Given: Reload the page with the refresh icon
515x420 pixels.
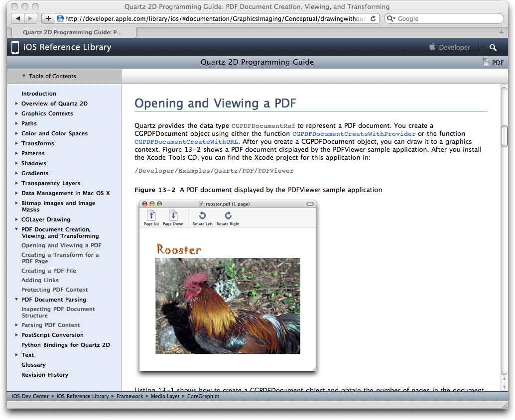Looking at the screenshot, I should click(x=373, y=19).
